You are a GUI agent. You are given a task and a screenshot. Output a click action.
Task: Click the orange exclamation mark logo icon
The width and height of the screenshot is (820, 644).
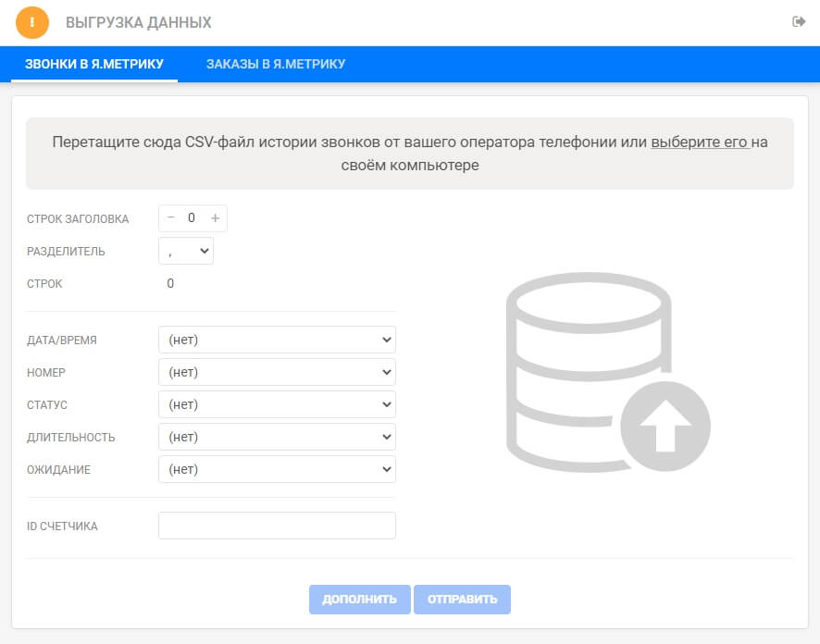tap(32, 22)
